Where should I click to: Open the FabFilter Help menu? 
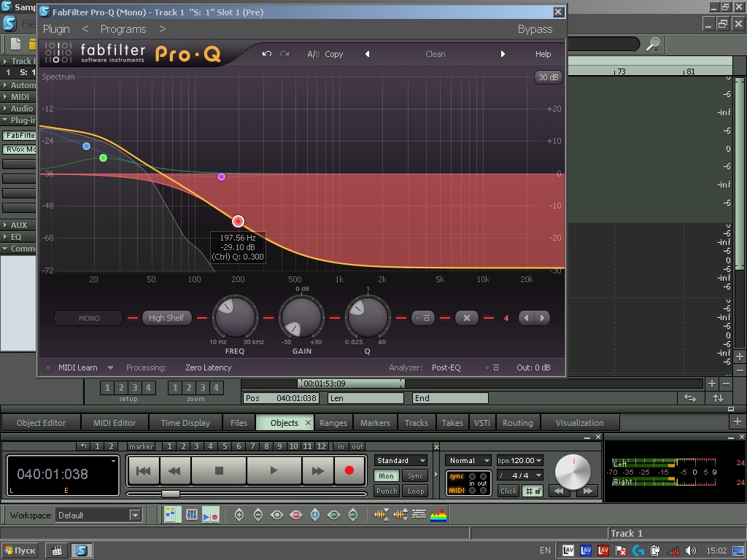pos(543,54)
